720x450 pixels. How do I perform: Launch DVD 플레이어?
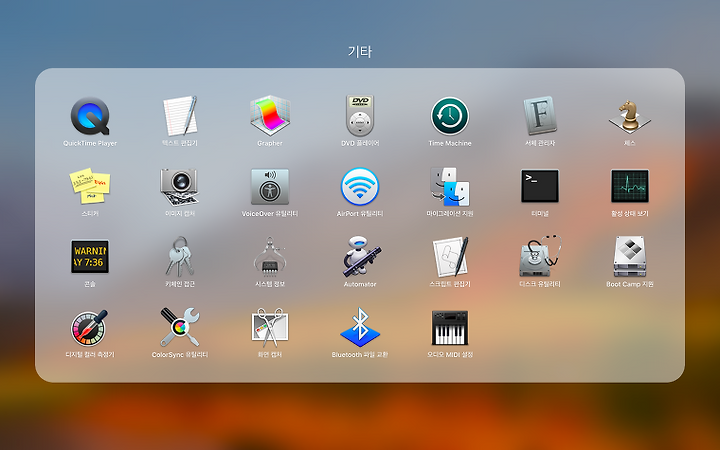(360, 116)
